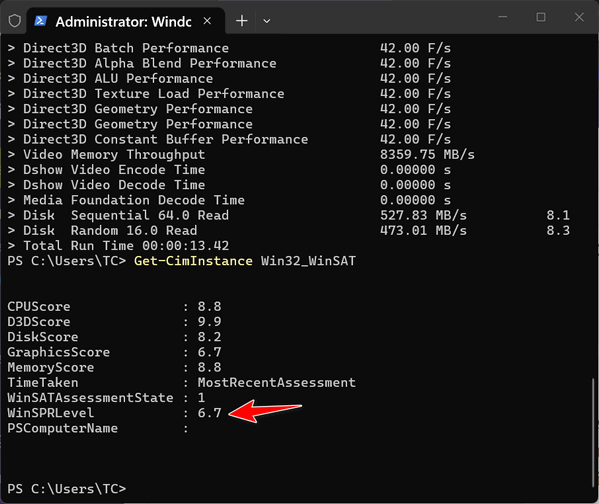Maximize the terminal window
The width and height of the screenshot is (599, 504).
[541, 17]
